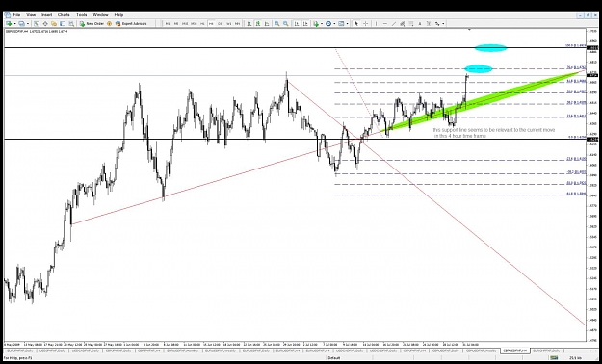
Task: Switch to the USDJPYFXF,Daily chart tab
Action: 53,351
